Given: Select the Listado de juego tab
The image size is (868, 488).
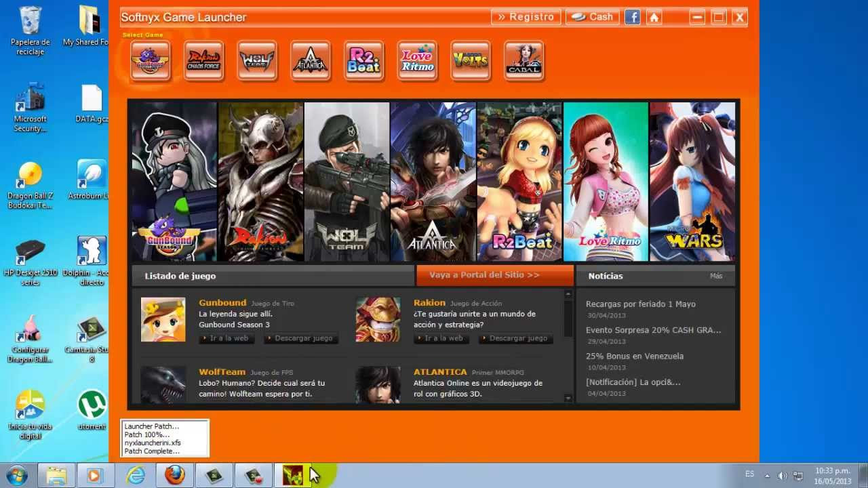Looking at the screenshot, I should (273, 276).
